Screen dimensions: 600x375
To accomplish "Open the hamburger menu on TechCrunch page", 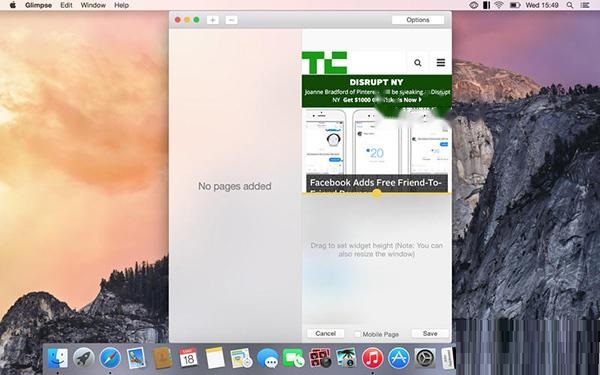I will pos(441,62).
